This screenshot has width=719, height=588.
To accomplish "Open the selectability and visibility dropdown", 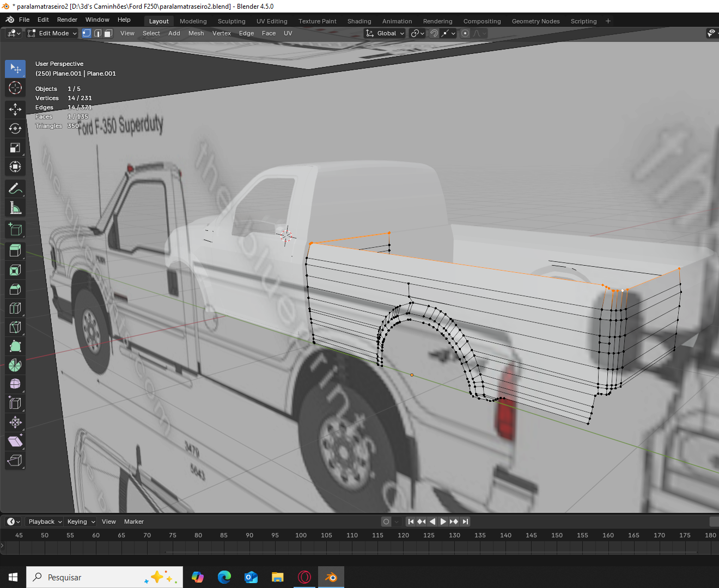I will coord(711,33).
